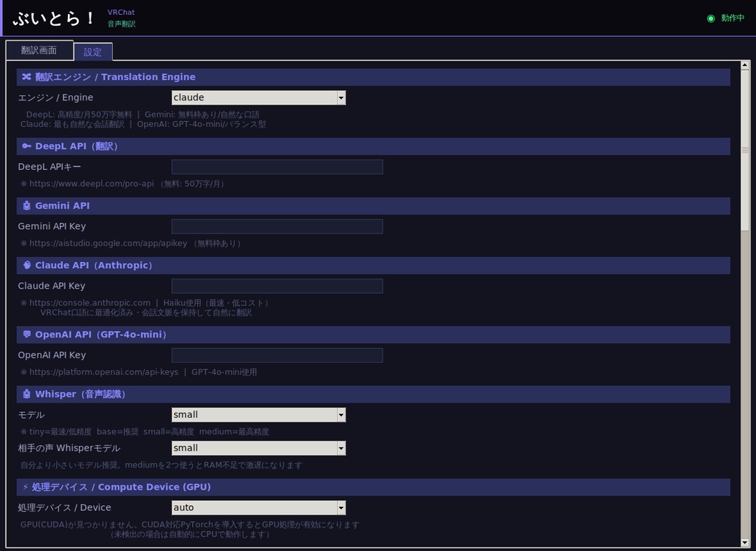Click the robot icon in Whisper header
The height and width of the screenshot is (551, 756).
tap(27, 394)
